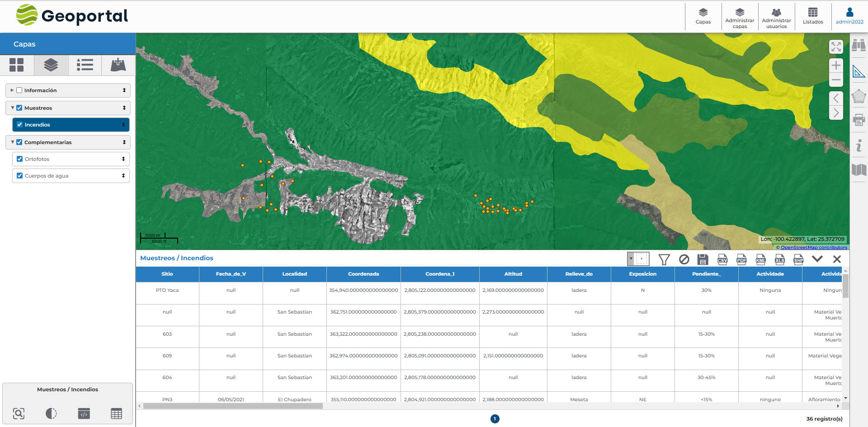868x427 pixels.
Task: Click the filter funnel icon above table
Action: pyautogui.click(x=664, y=259)
